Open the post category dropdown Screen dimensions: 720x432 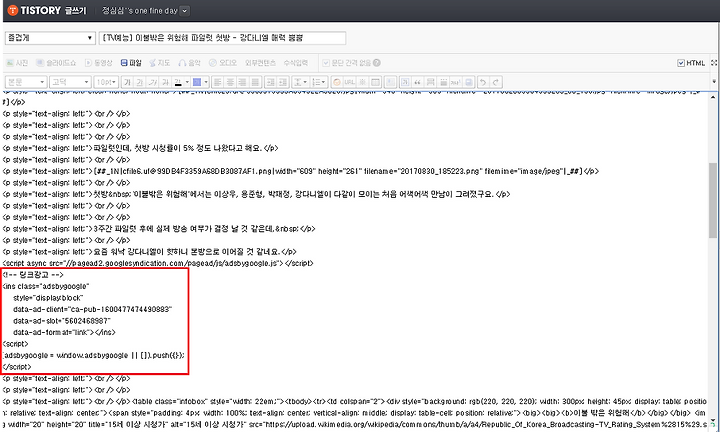(50, 38)
